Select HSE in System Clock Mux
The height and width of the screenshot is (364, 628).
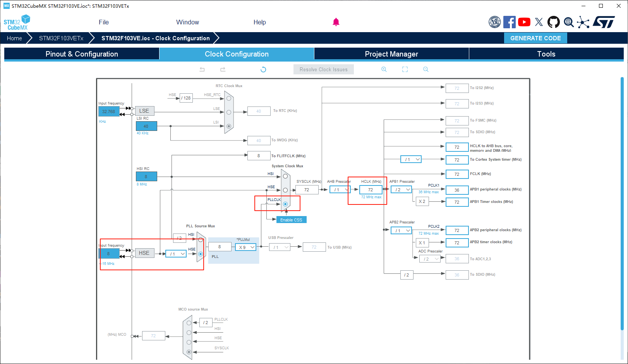click(285, 190)
